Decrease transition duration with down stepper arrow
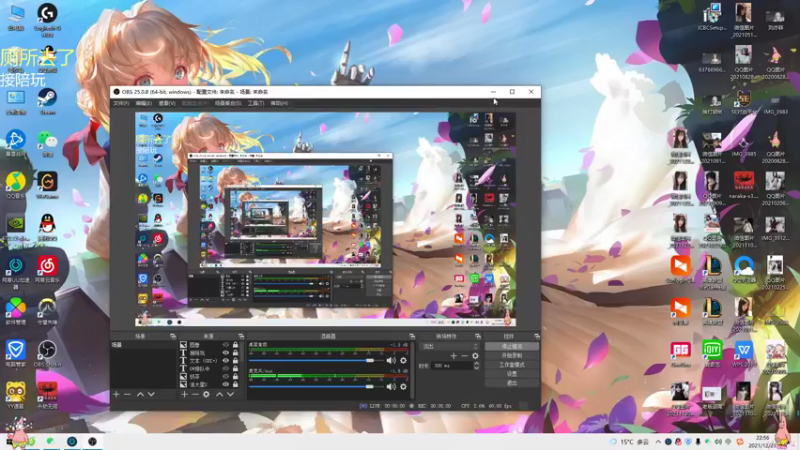The image size is (800, 450). pyautogui.click(x=476, y=368)
